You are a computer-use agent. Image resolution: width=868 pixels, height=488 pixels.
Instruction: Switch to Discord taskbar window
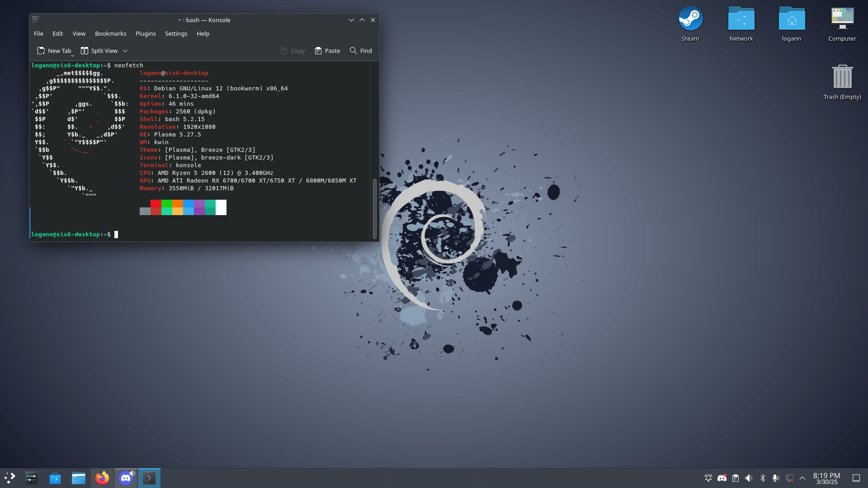[x=126, y=478]
